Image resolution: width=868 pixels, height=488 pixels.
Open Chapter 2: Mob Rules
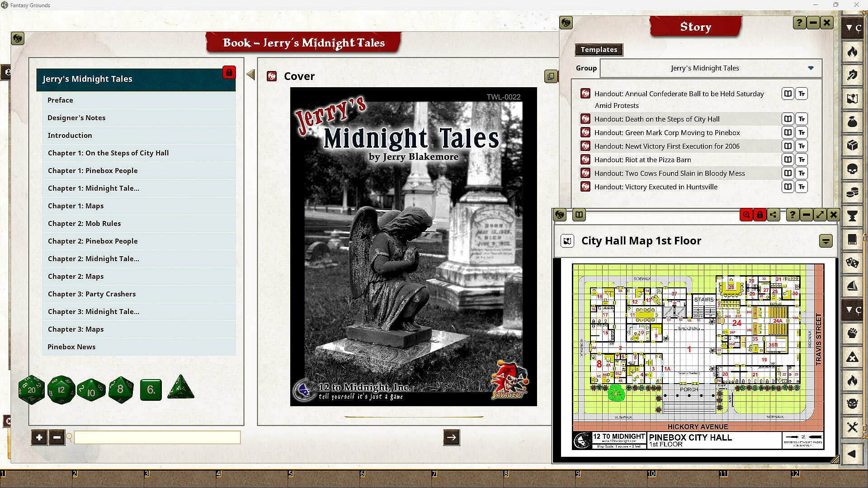[84, 223]
